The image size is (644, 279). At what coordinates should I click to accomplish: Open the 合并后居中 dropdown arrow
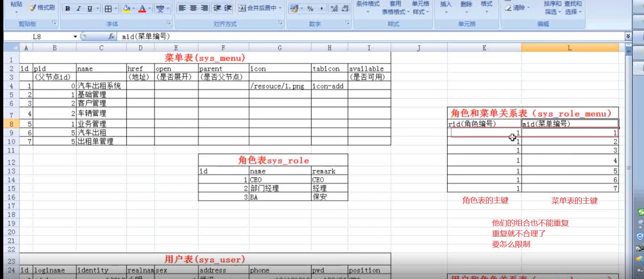pyautogui.click(x=280, y=8)
